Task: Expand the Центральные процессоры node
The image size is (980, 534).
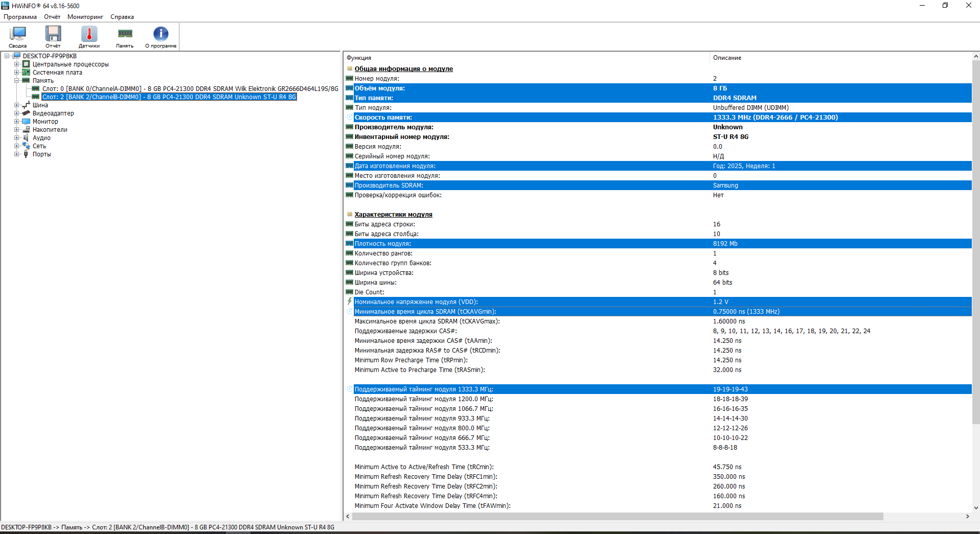Action: [x=17, y=64]
